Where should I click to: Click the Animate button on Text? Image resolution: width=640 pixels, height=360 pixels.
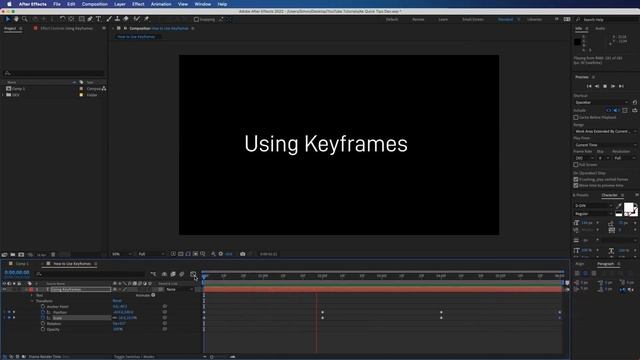145,295
